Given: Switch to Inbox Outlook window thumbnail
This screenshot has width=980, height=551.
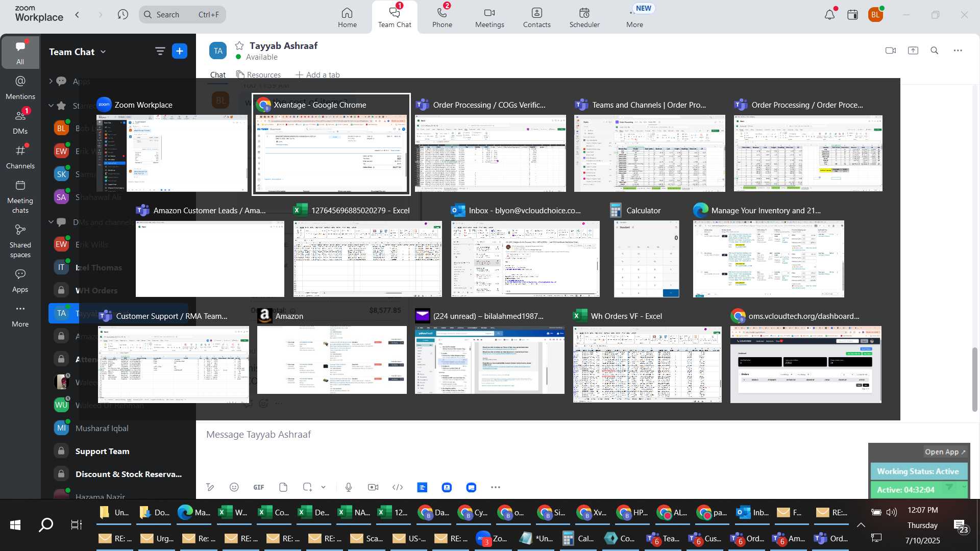Looking at the screenshot, I should click(x=525, y=251).
